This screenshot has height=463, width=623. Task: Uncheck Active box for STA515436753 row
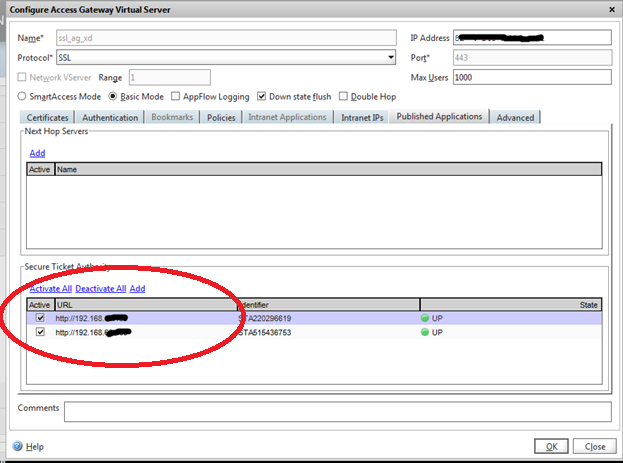tap(40, 331)
